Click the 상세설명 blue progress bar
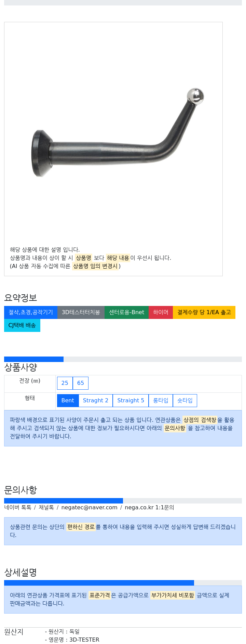246x644 pixels. tap(99, 583)
